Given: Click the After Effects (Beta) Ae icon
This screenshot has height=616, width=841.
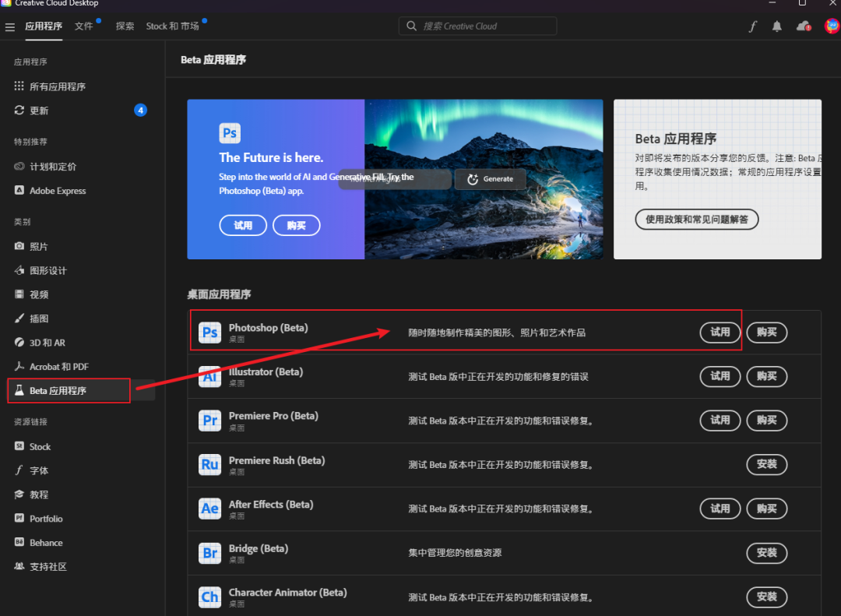Looking at the screenshot, I should pos(209,509).
